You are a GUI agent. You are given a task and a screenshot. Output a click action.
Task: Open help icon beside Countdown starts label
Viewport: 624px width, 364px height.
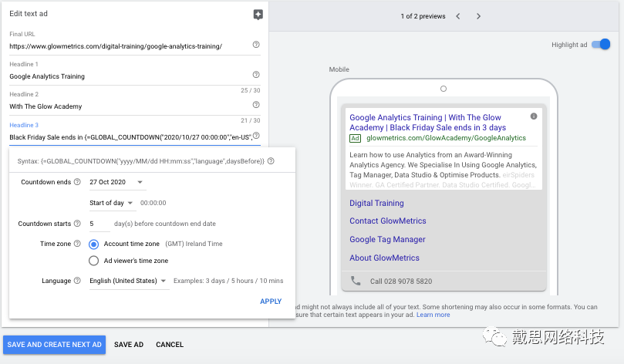pyautogui.click(x=77, y=224)
